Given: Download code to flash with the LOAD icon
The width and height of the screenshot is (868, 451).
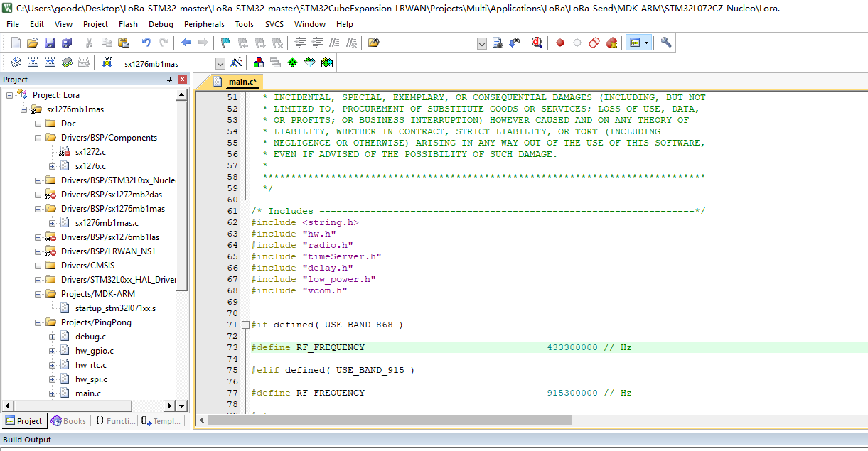Looking at the screenshot, I should click(107, 63).
